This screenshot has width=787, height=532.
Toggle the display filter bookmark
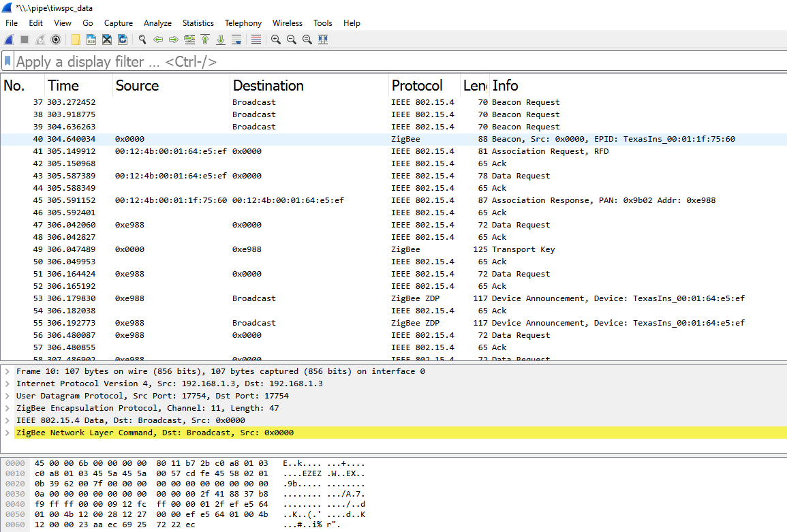[x=7, y=61]
